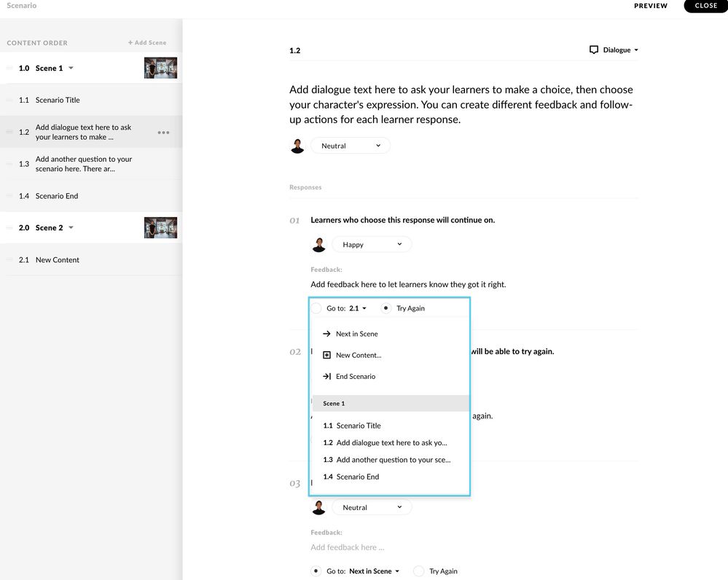Screen dimensions: 728x580
Task: Click the PREVIEW button
Action: pyautogui.click(x=651, y=6)
